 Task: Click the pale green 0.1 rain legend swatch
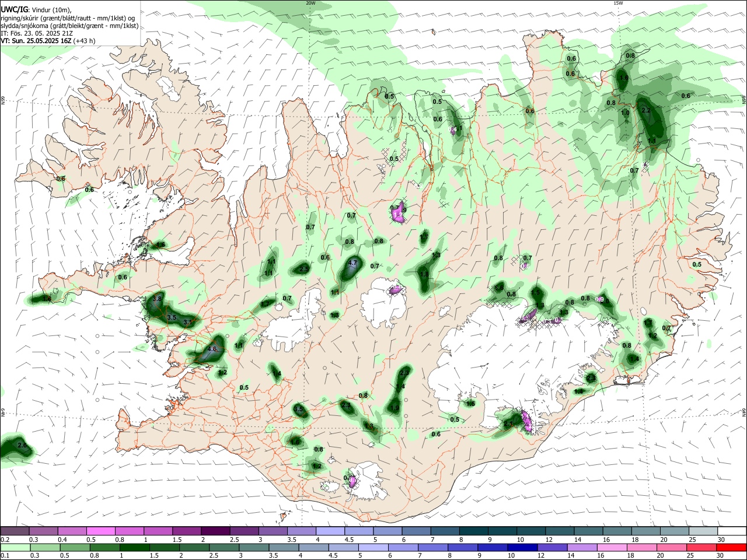point(15,548)
